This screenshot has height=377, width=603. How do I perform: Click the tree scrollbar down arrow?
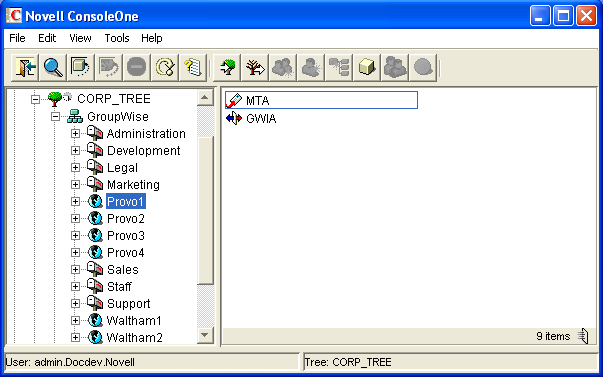point(205,335)
